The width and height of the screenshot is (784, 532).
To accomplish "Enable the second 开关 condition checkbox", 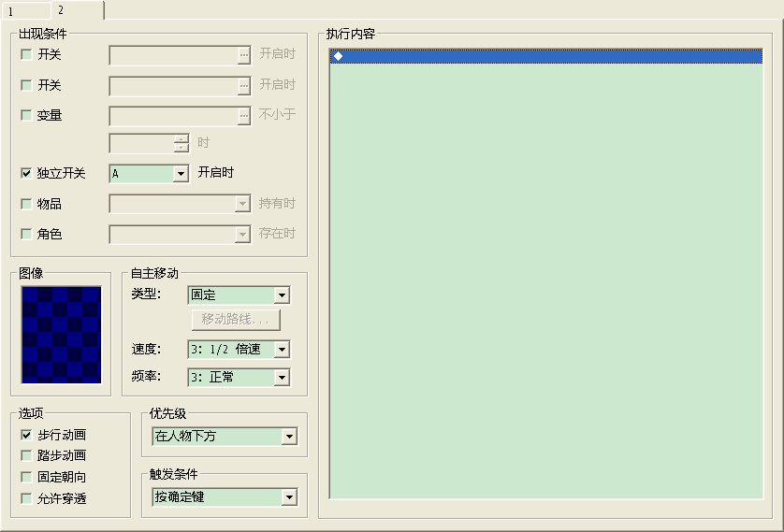I will click(x=26, y=85).
